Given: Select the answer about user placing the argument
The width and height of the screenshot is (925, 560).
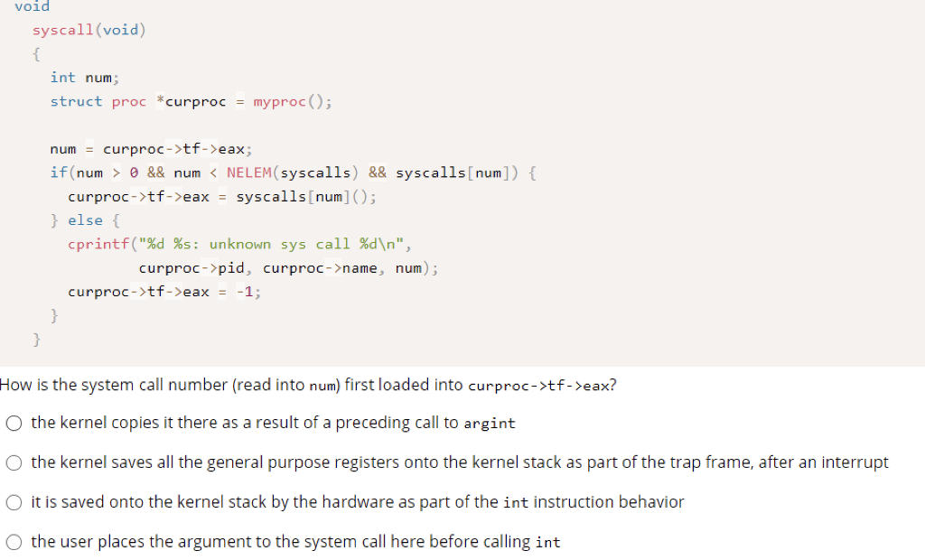Looking at the screenshot, I should tap(14, 542).
